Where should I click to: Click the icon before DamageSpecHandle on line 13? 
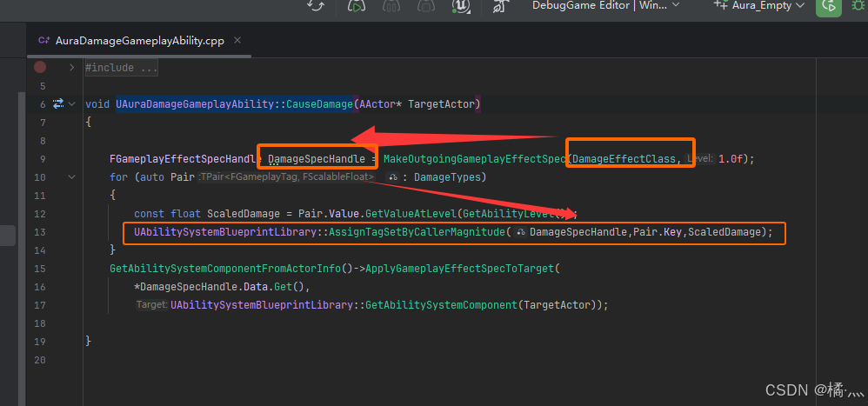pyautogui.click(x=520, y=232)
